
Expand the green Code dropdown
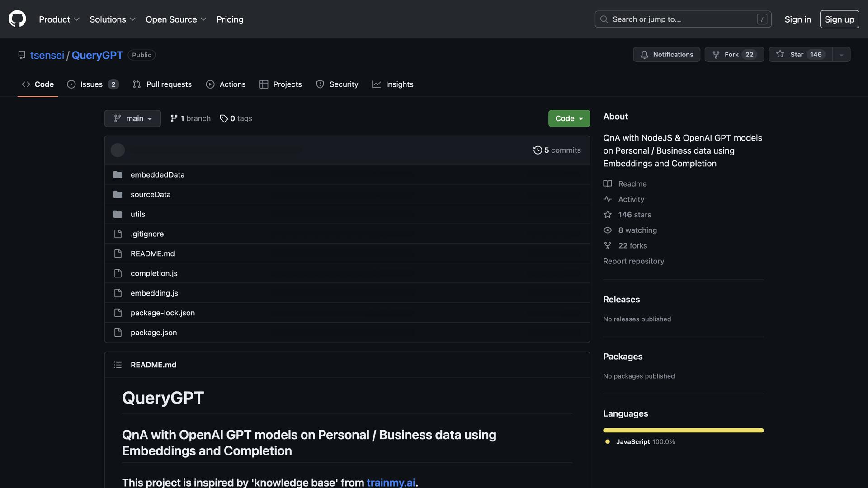pyautogui.click(x=569, y=118)
